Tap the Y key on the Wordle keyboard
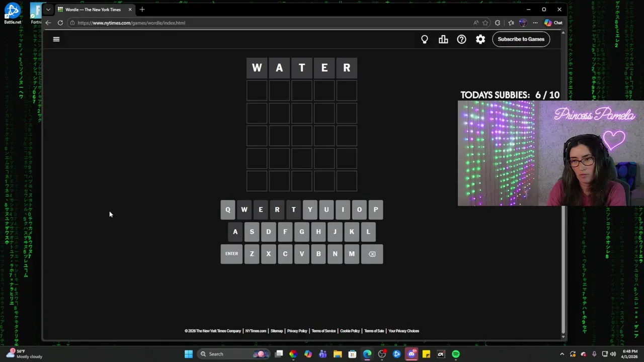Screen dimensions: 644x362 [310, 210]
